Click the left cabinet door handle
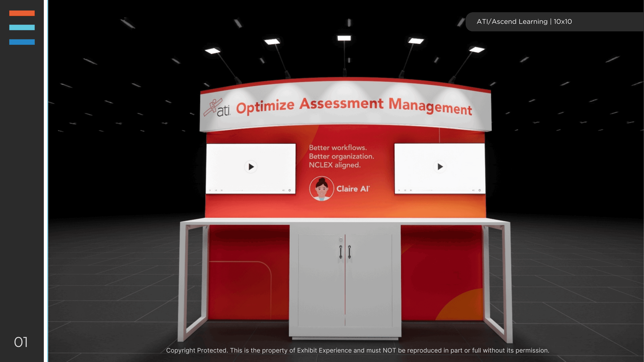644x362 pixels. [340, 252]
